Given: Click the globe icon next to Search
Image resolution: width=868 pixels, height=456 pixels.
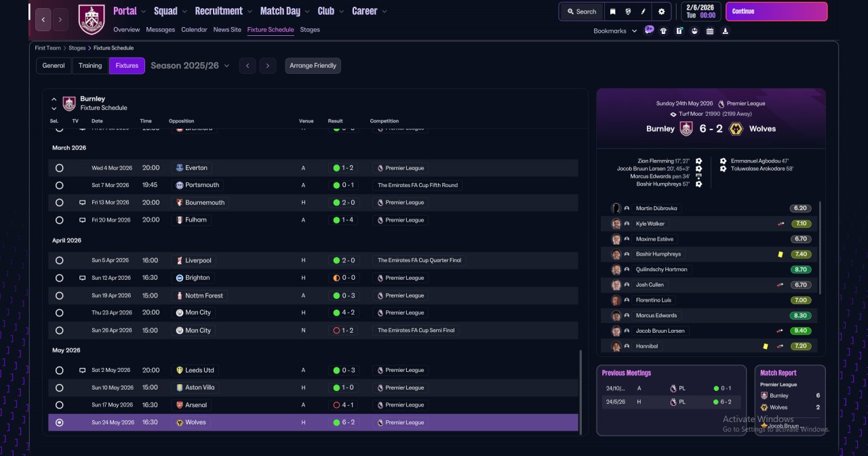Looking at the screenshot, I should [x=629, y=12].
